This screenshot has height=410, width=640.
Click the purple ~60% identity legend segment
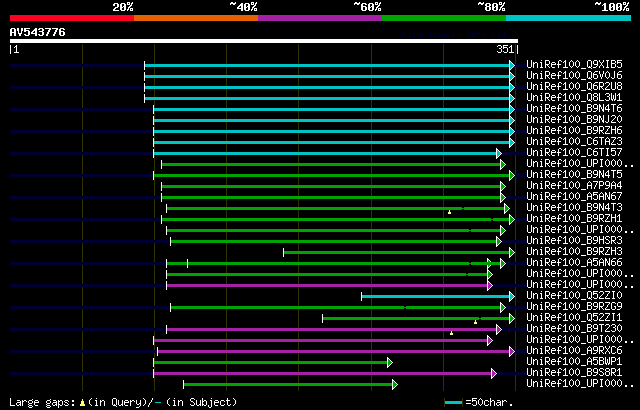tap(320, 18)
